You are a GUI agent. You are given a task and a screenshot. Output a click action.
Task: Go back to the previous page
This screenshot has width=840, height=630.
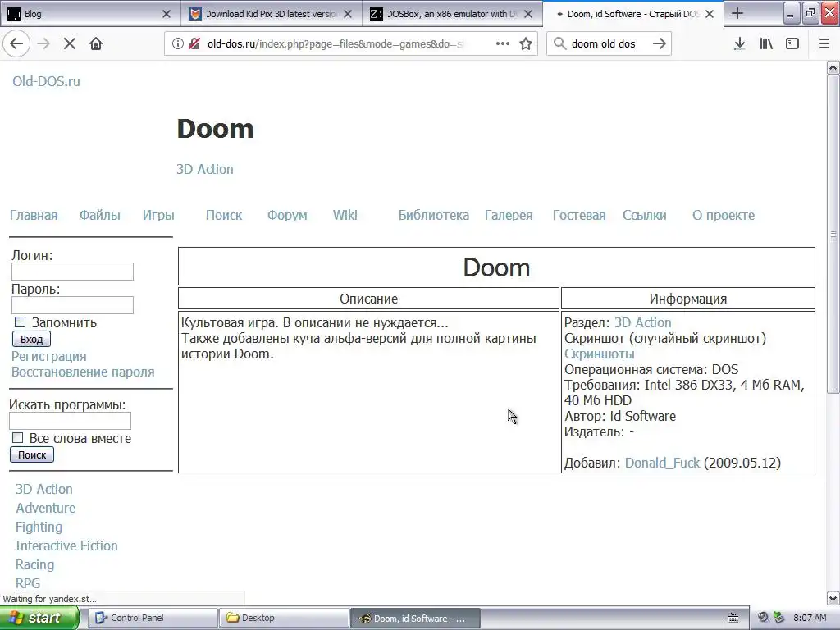coord(16,44)
